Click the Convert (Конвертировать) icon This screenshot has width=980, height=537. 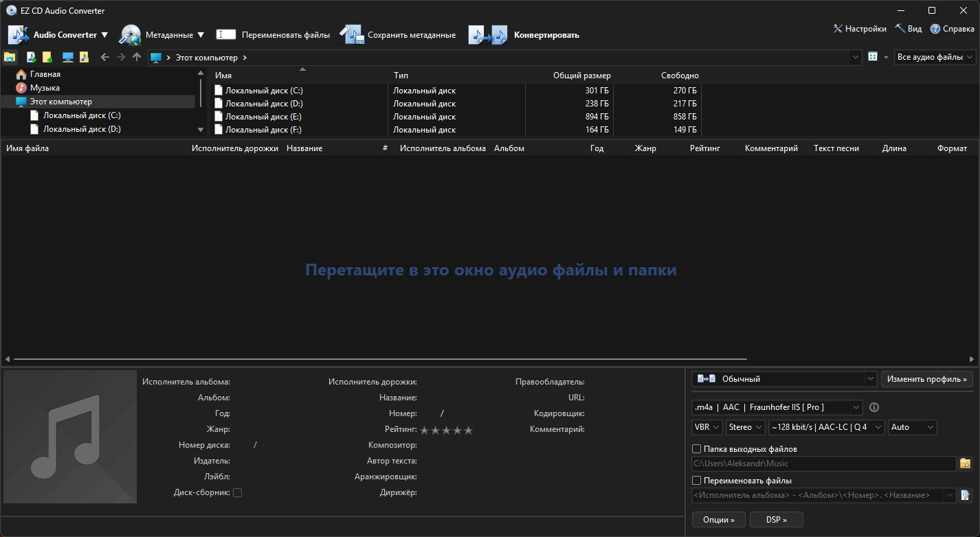pyautogui.click(x=487, y=35)
